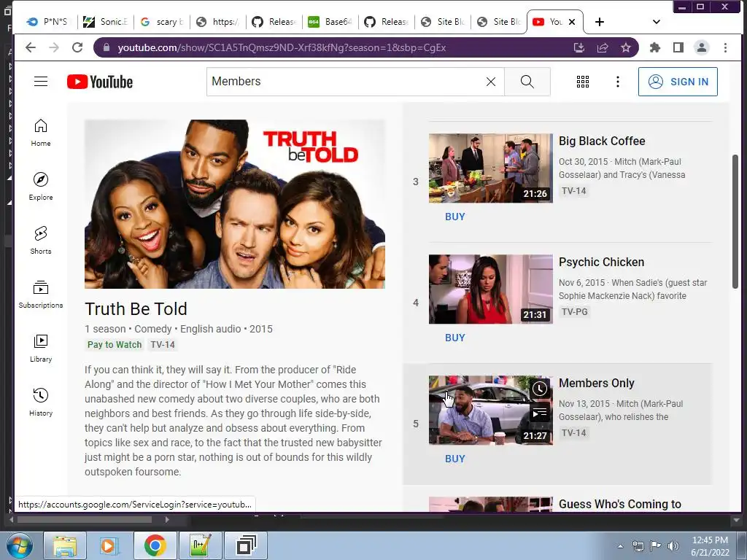Open the YouTube hamburger guide menu
Screen dimensions: 747x560
[x=41, y=82]
